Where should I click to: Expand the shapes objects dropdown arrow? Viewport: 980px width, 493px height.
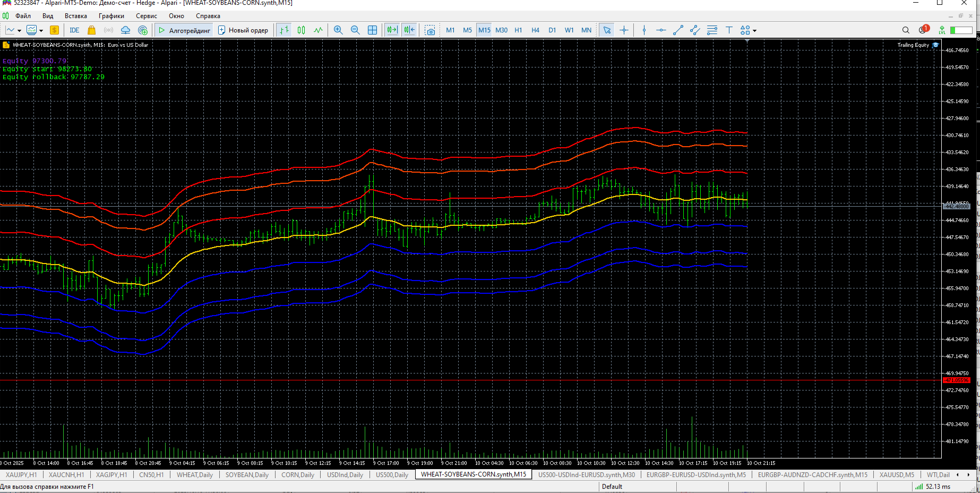click(754, 31)
